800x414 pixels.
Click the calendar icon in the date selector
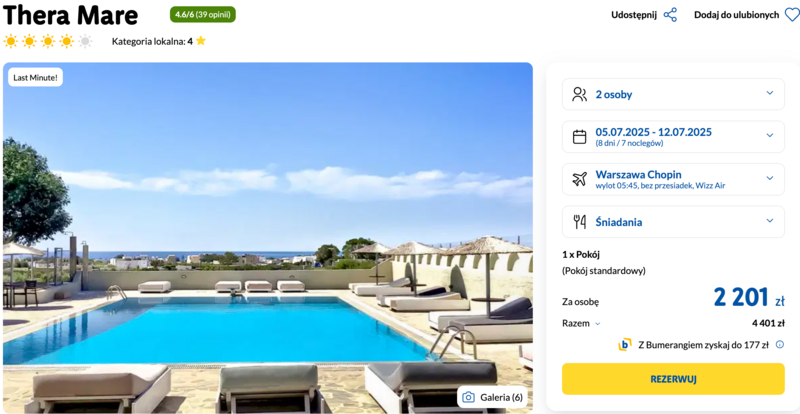pos(580,136)
